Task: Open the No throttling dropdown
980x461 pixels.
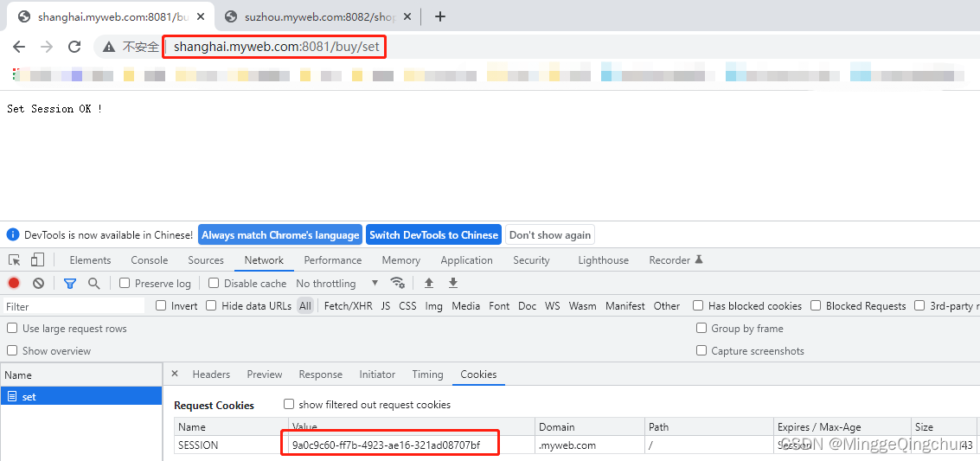Action: coord(337,283)
